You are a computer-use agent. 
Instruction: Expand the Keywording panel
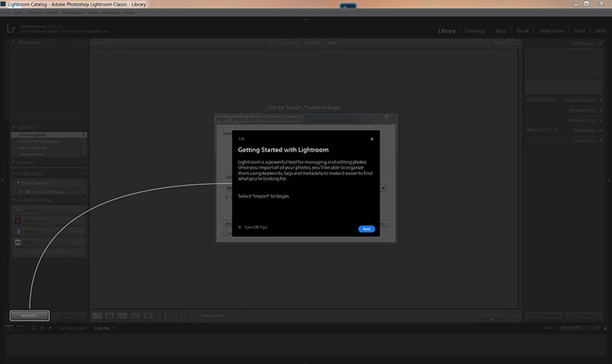601,110
